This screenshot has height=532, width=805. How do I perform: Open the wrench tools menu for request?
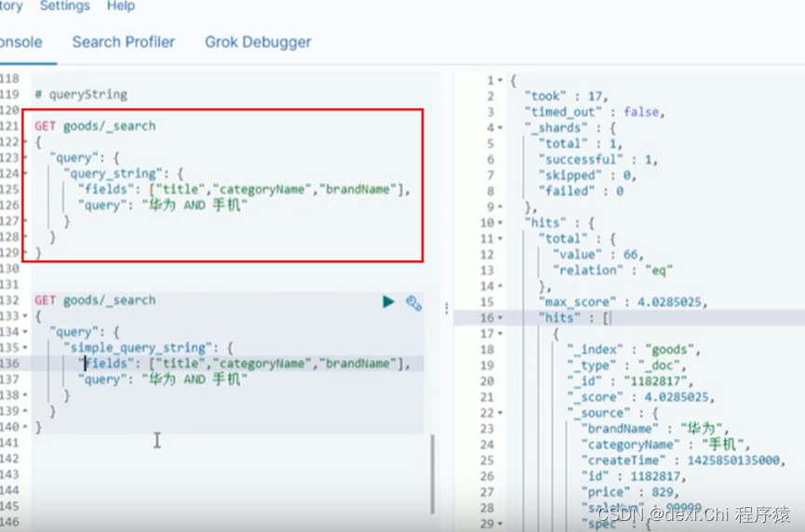414,302
